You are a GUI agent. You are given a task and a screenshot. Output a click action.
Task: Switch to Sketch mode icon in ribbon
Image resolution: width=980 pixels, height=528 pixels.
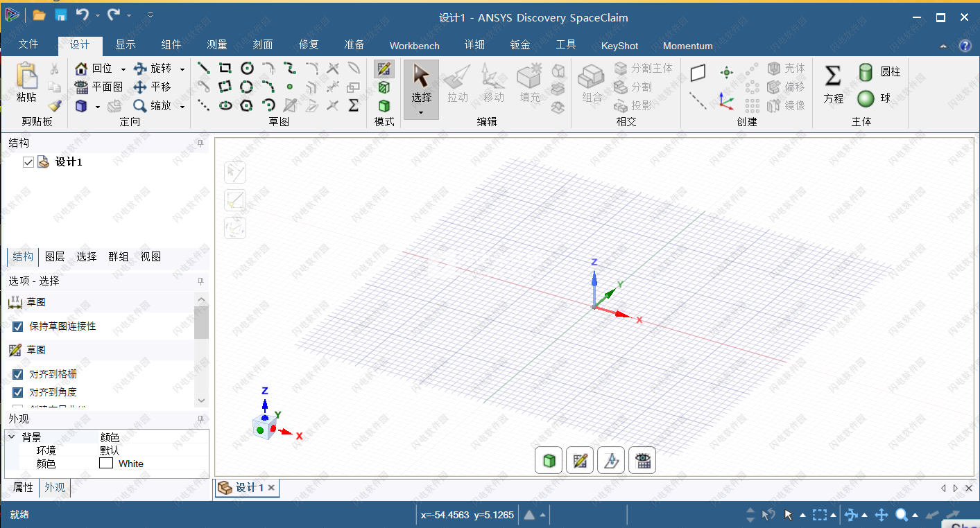384,69
